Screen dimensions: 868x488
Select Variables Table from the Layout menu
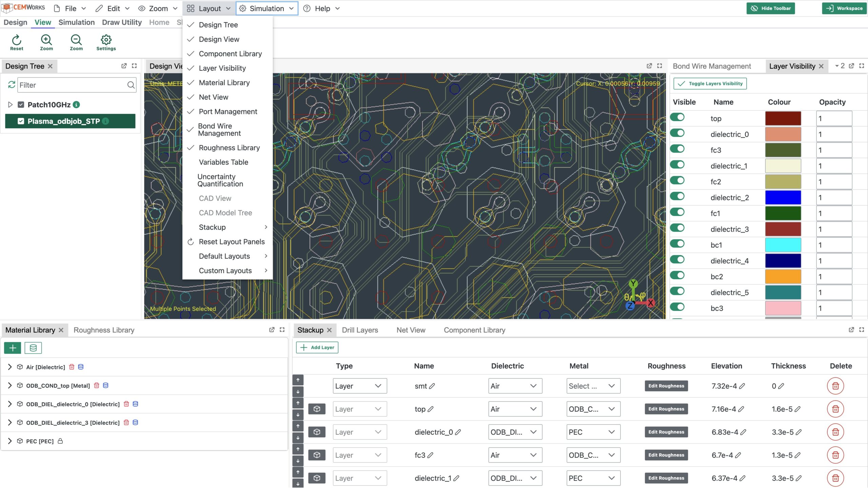click(223, 162)
